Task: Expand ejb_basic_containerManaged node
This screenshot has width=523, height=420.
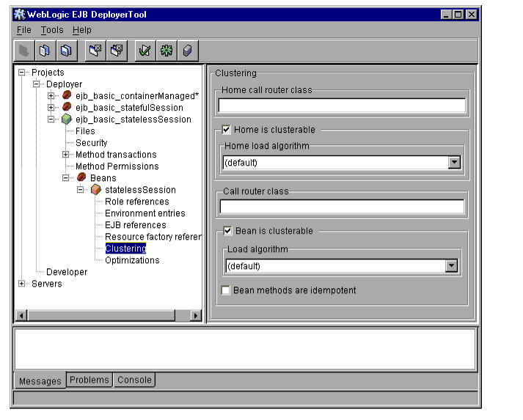Action: [51, 96]
